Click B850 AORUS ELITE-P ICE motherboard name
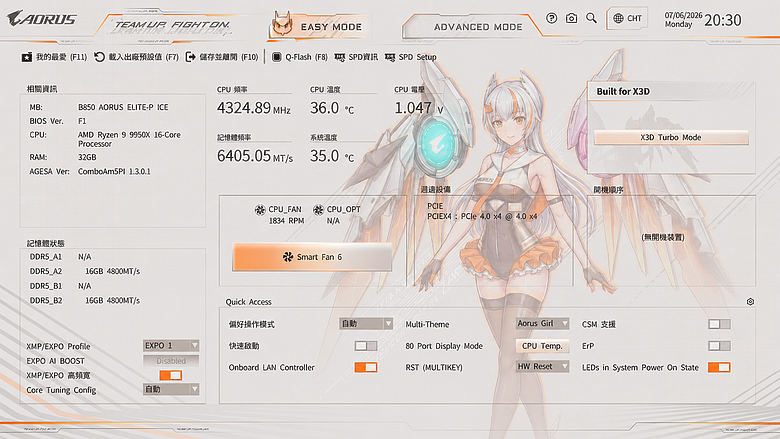This screenshot has width=780, height=439. tap(123, 107)
